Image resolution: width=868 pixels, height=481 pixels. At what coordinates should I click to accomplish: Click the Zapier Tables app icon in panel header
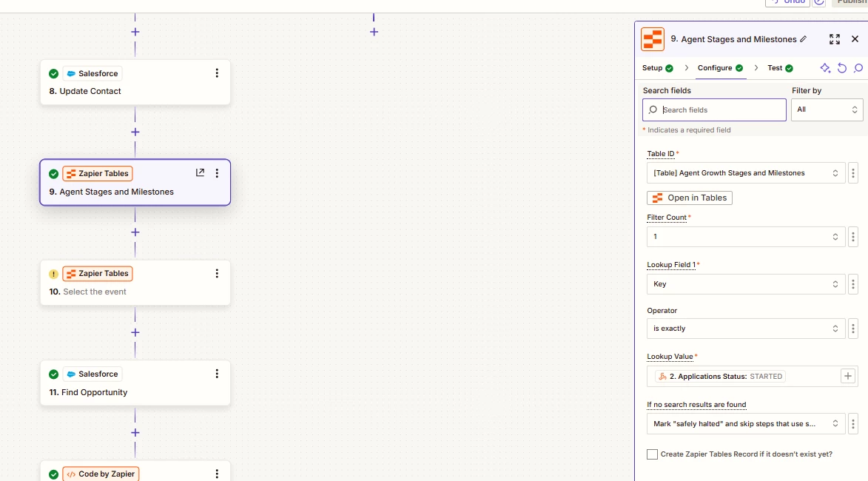point(653,39)
